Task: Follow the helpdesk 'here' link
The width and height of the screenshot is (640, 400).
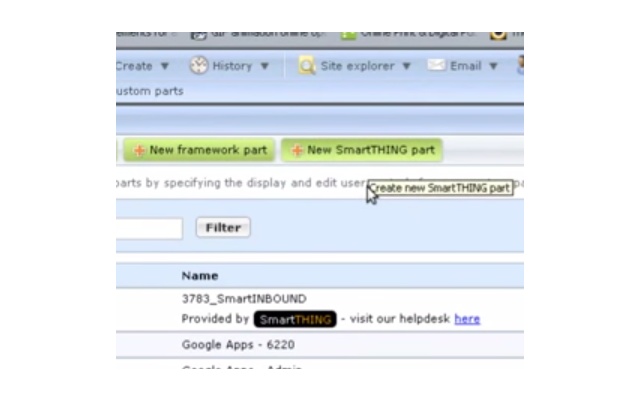Action: pos(467,319)
